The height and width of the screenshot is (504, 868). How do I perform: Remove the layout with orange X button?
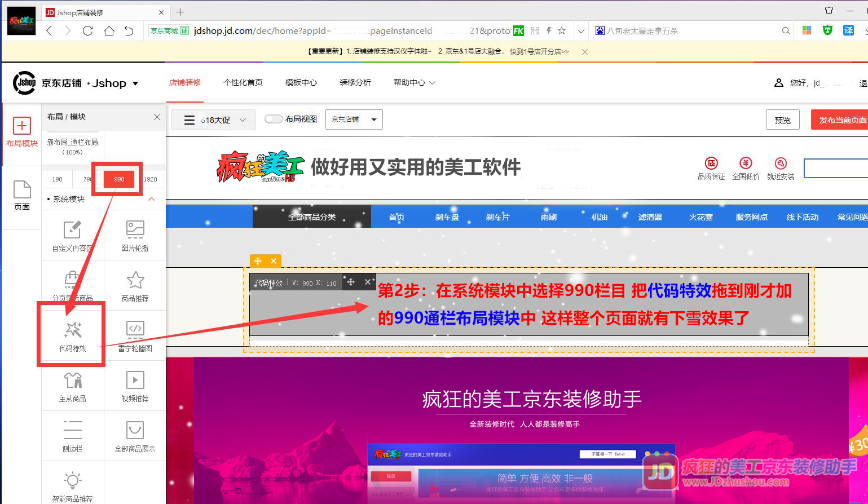274,261
